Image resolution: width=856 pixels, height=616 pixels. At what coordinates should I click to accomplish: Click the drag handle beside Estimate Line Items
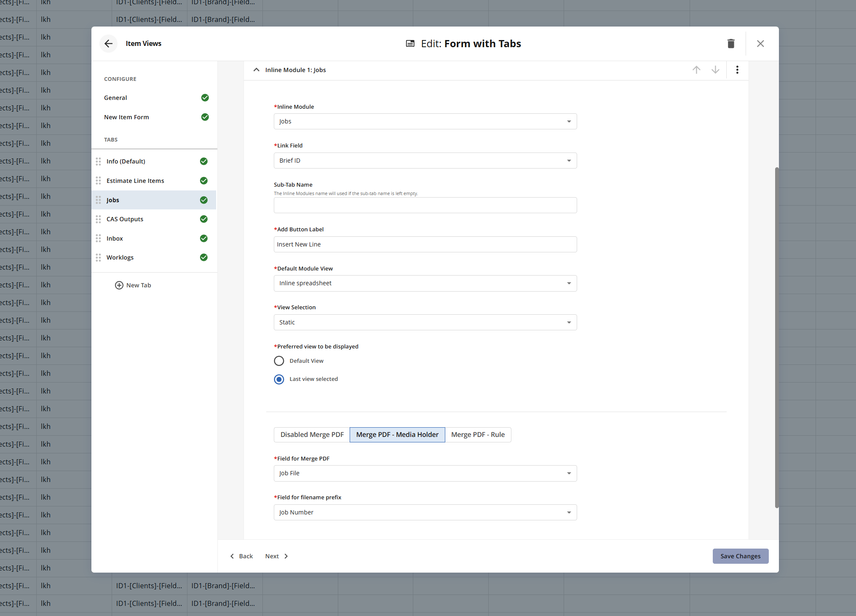click(x=98, y=181)
